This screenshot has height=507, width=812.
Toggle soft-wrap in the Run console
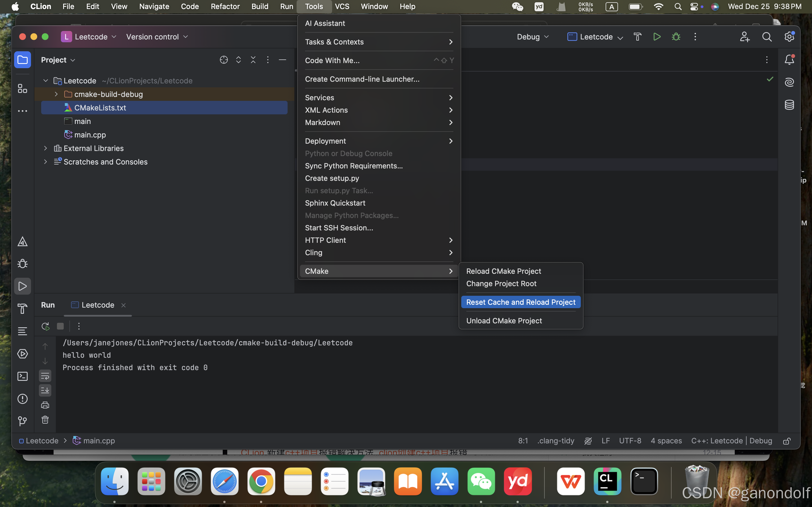[x=45, y=375]
